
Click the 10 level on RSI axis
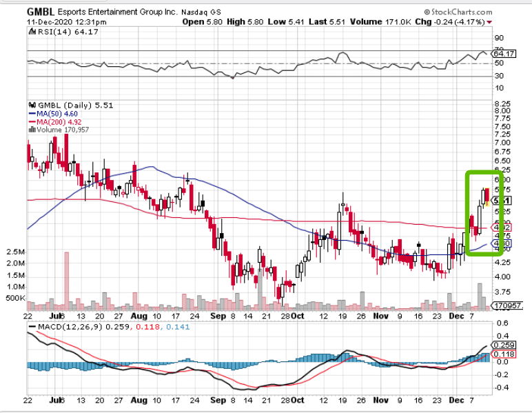pyautogui.click(x=499, y=88)
